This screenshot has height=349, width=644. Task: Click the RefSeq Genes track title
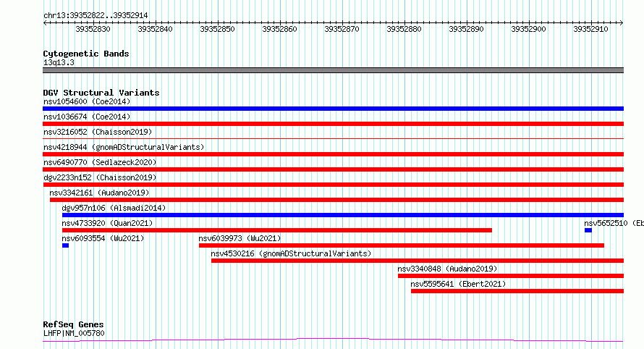[73, 324]
